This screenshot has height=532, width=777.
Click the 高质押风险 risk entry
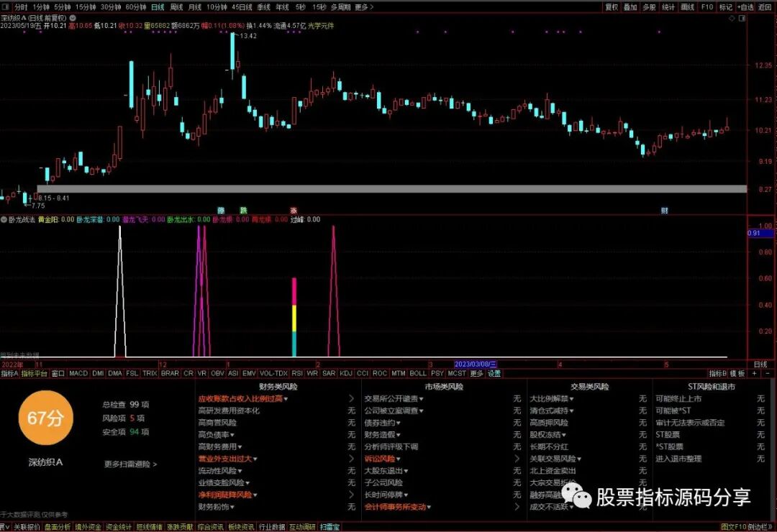point(549,423)
